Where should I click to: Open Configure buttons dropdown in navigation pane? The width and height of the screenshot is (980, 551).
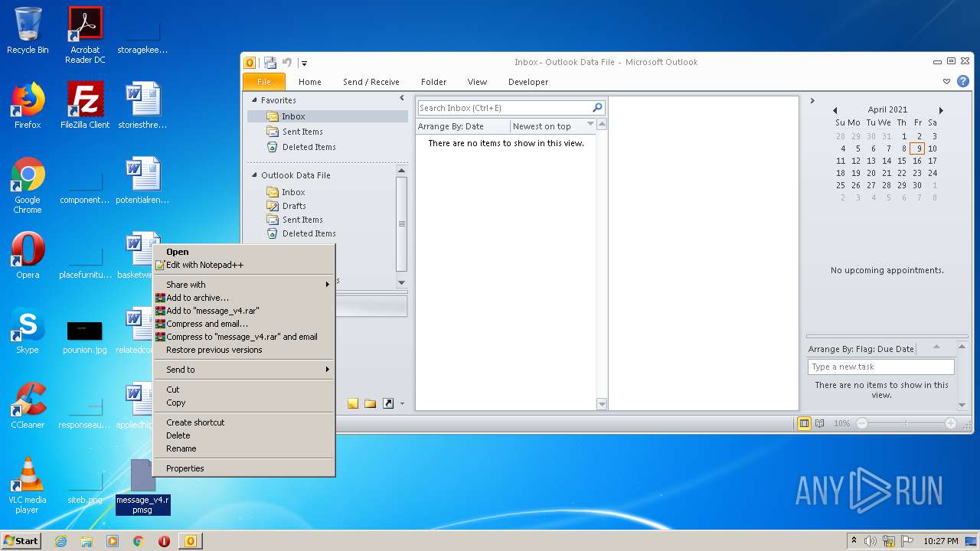pos(402,404)
